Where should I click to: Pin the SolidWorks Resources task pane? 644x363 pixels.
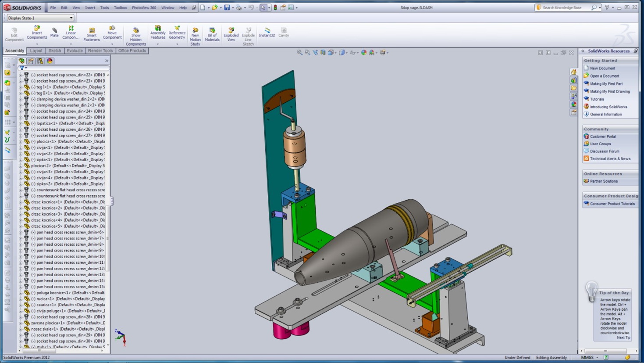[x=636, y=51]
